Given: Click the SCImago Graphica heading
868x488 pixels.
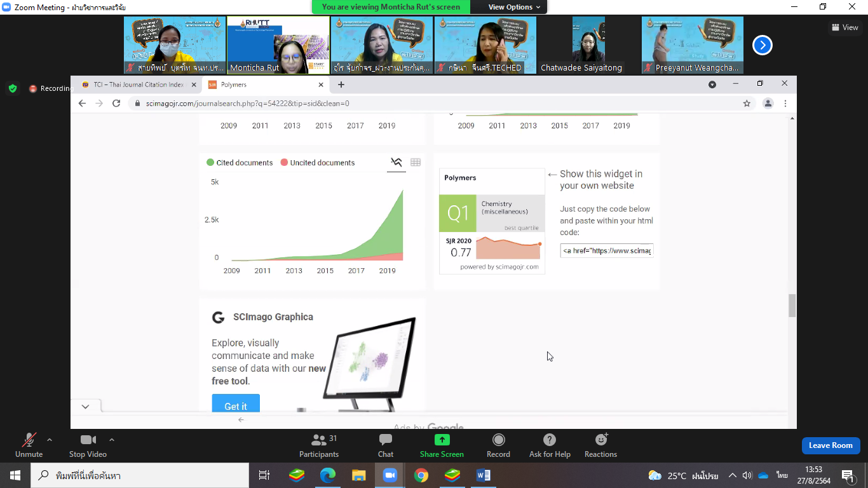Looking at the screenshot, I should coord(273,317).
